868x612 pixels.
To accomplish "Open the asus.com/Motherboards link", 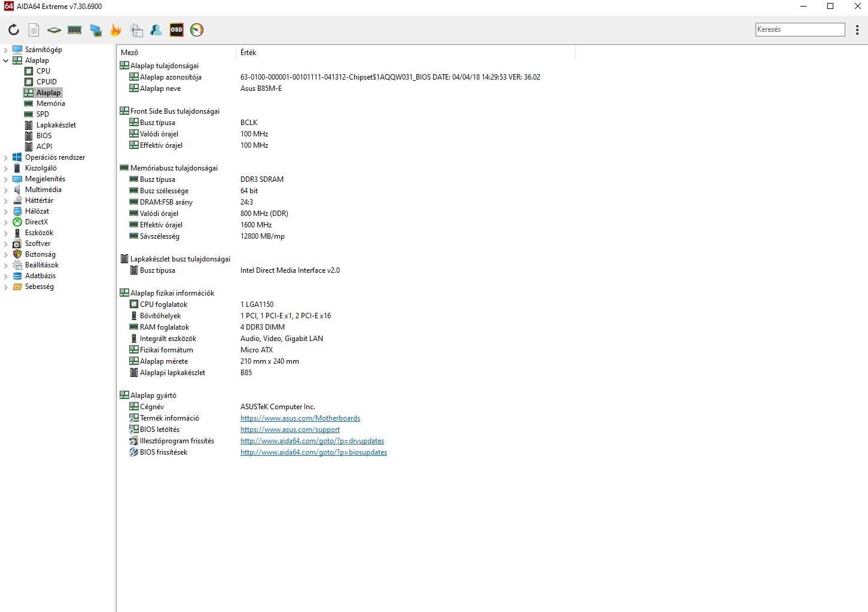I will [300, 418].
